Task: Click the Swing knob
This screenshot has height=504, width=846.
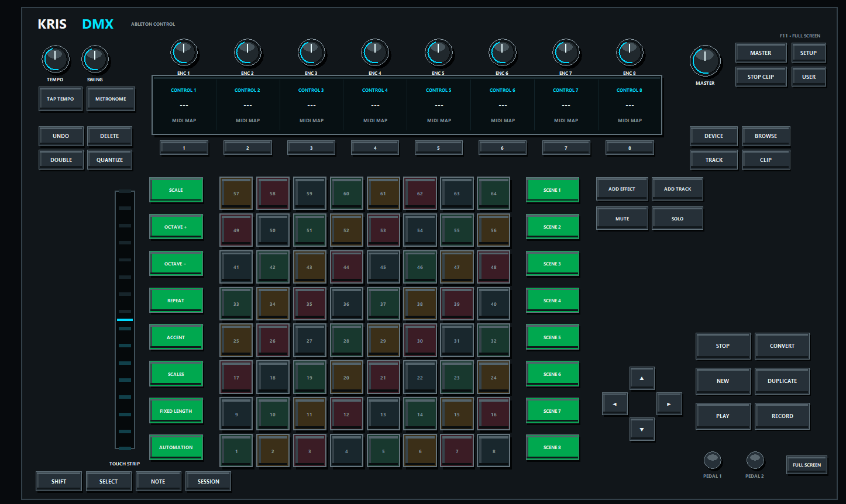Action: click(x=95, y=59)
